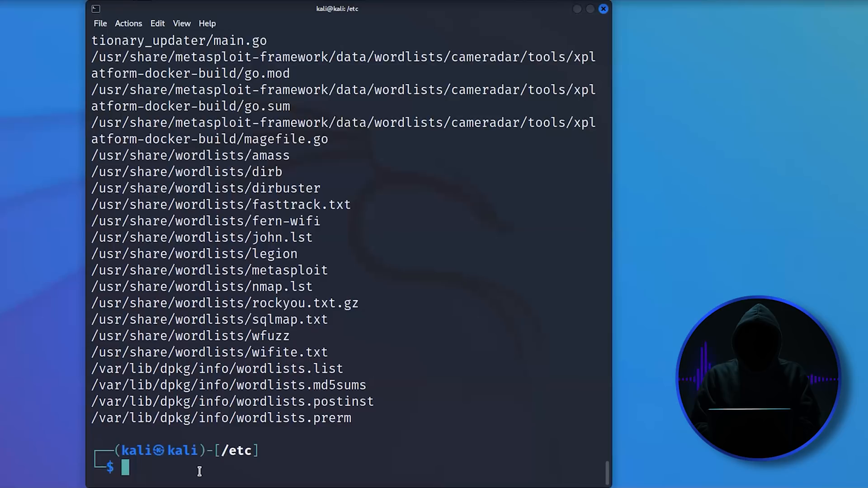Image resolution: width=868 pixels, height=488 pixels.
Task: Click the terminal icon in title bar
Action: coord(96,9)
